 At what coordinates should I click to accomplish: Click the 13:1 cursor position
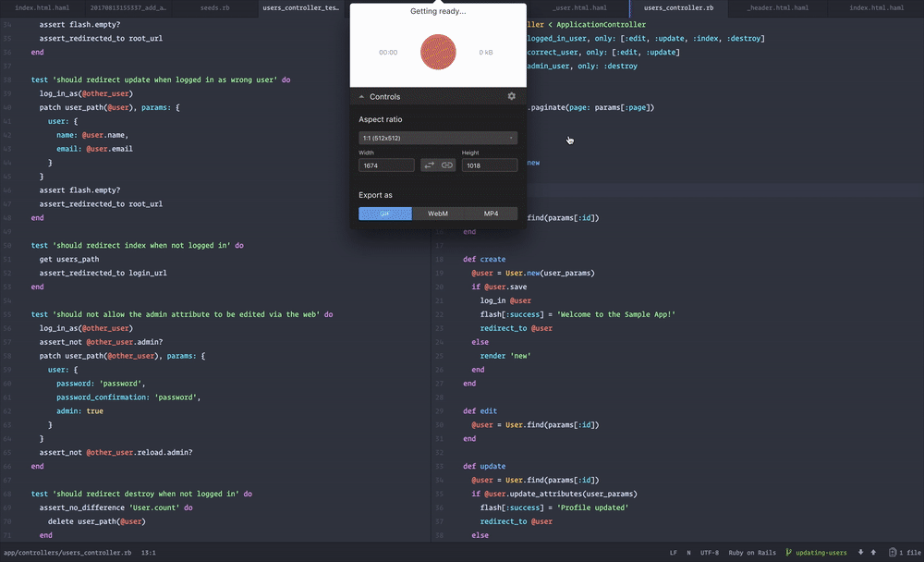pyautogui.click(x=149, y=553)
